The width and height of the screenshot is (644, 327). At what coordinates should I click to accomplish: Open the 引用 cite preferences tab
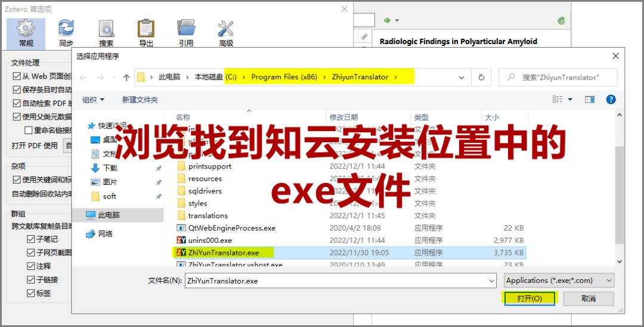click(186, 33)
